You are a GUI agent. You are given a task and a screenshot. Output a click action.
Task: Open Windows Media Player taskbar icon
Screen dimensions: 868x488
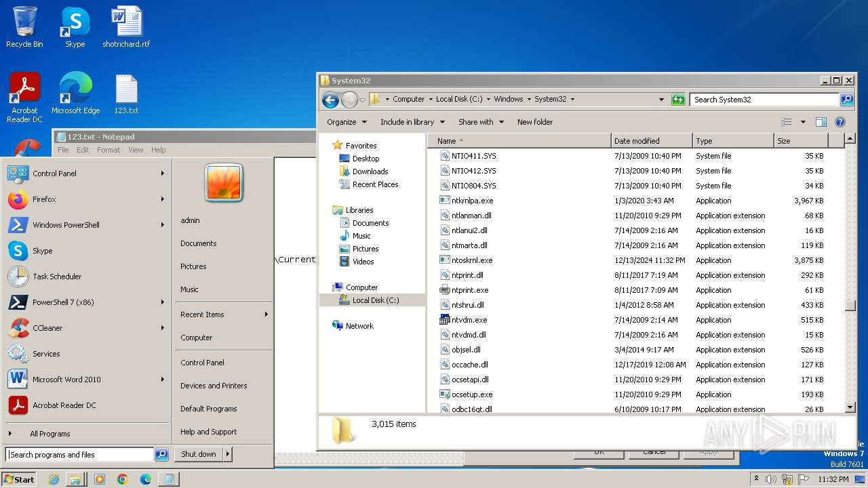coord(99,479)
